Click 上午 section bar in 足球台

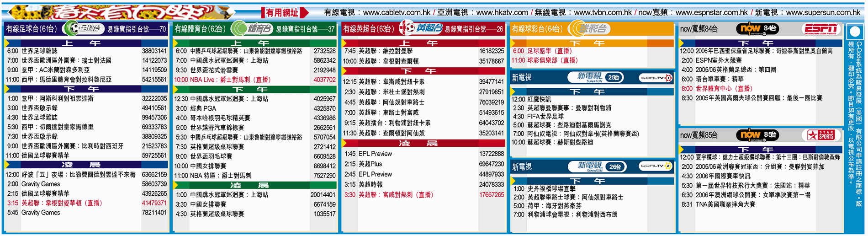(x=86, y=43)
